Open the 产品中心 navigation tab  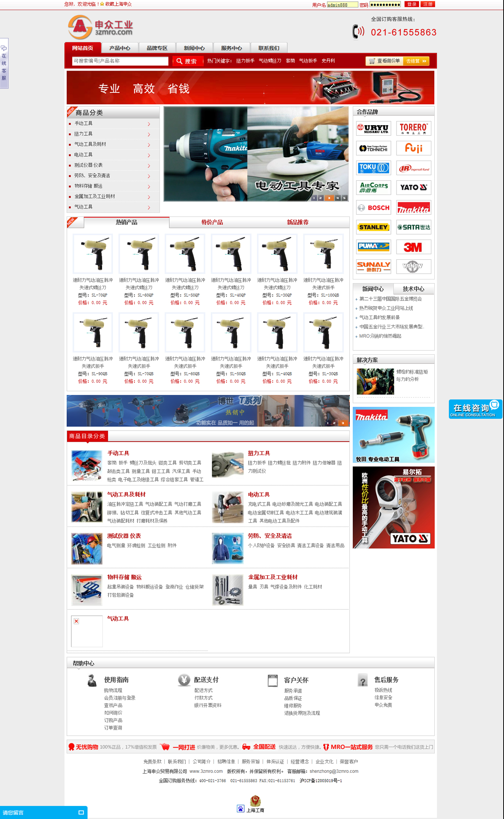click(x=120, y=48)
